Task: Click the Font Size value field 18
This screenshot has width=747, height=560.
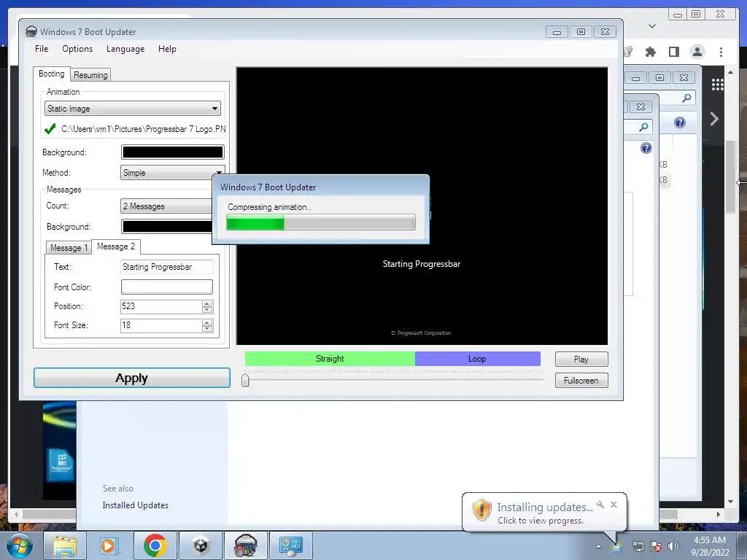Action: pyautogui.click(x=161, y=325)
